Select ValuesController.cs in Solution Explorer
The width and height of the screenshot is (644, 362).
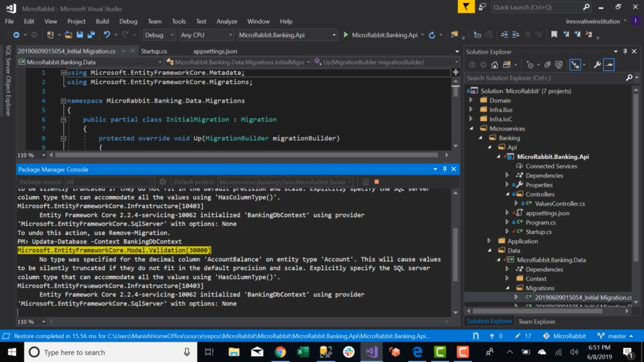(560, 204)
